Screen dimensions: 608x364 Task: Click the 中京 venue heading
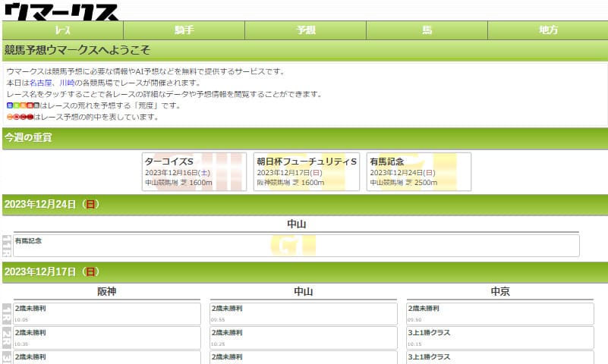coord(500,292)
